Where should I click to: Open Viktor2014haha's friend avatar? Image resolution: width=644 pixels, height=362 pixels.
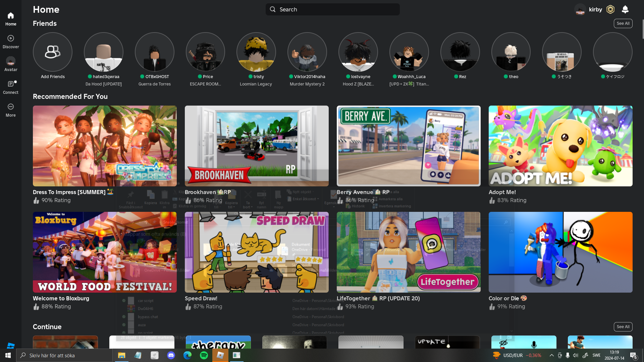[x=307, y=52]
